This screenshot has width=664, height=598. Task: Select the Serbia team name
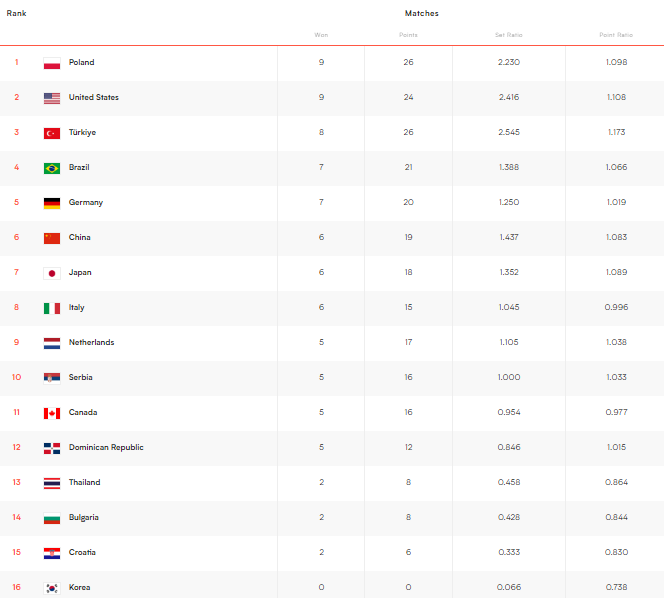click(80, 377)
